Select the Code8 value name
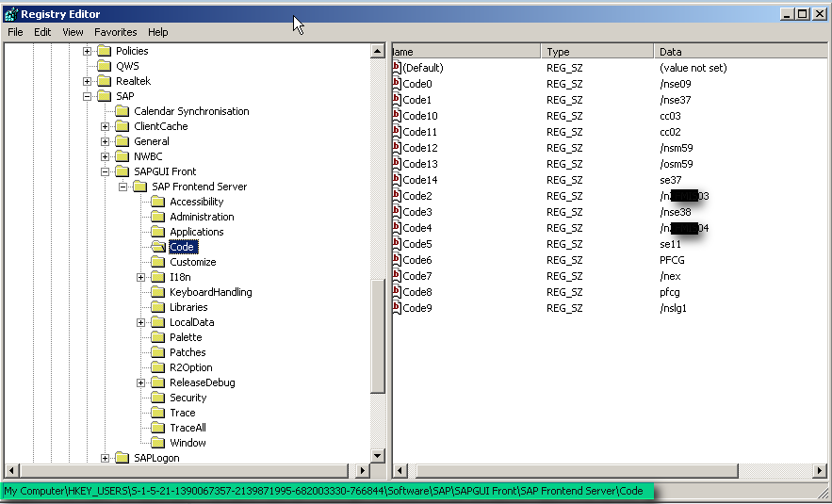 tap(417, 292)
